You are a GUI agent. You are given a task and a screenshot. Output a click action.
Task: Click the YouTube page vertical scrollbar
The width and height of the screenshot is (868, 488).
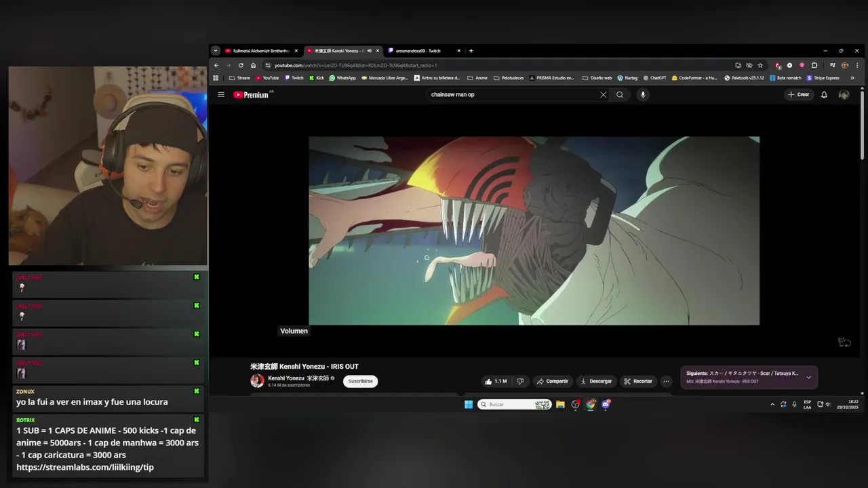pyautogui.click(x=862, y=125)
